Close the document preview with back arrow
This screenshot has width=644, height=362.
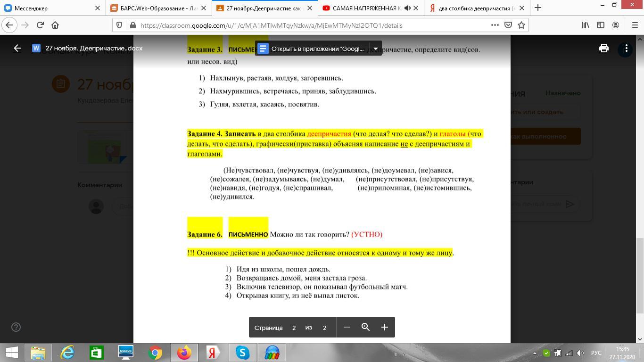(17, 48)
